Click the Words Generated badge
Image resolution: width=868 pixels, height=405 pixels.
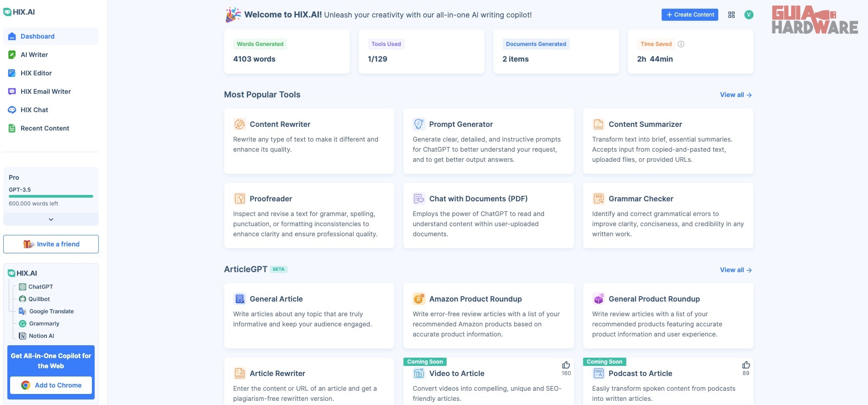click(260, 44)
